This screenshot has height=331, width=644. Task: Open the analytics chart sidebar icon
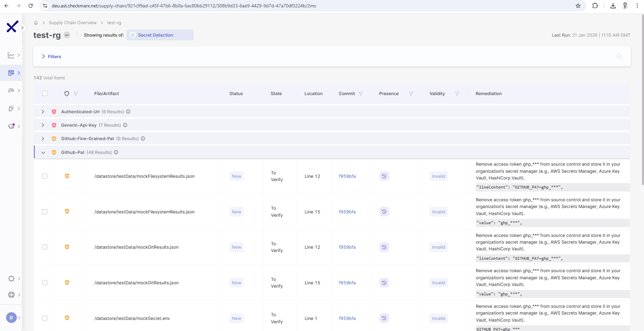(x=11, y=55)
